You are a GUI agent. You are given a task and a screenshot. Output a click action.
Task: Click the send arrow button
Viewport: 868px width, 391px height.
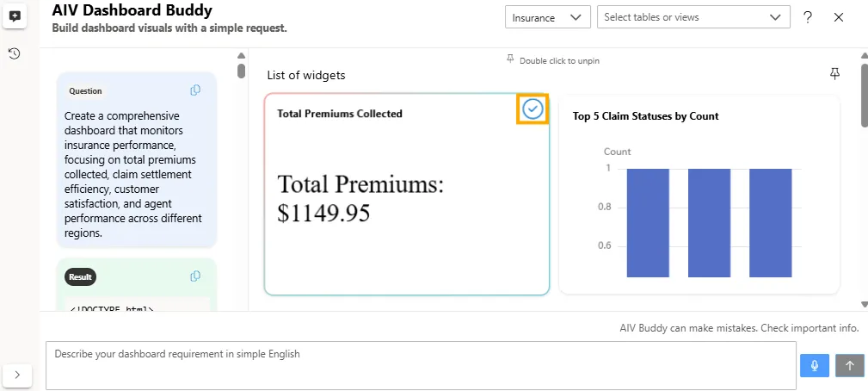point(849,365)
